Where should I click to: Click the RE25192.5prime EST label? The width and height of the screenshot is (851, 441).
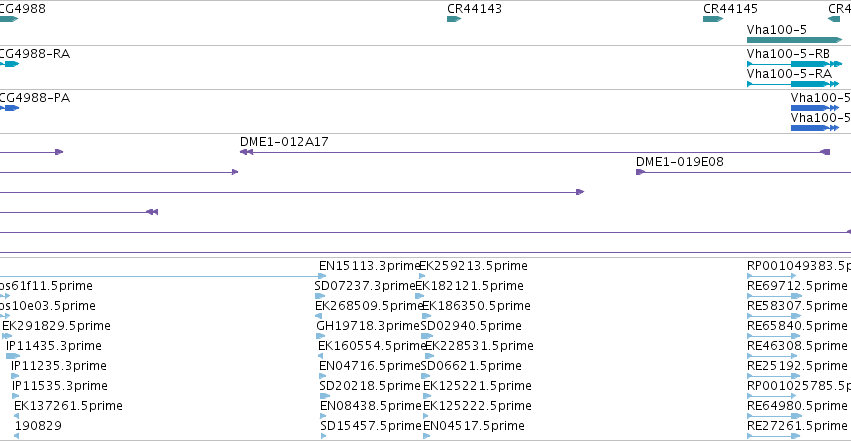[797, 366]
